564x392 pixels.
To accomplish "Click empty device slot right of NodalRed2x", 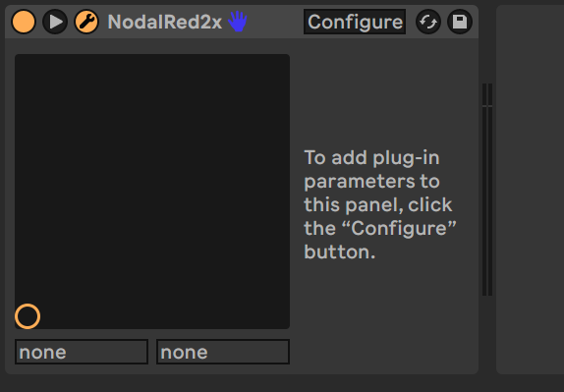I will pos(531,190).
